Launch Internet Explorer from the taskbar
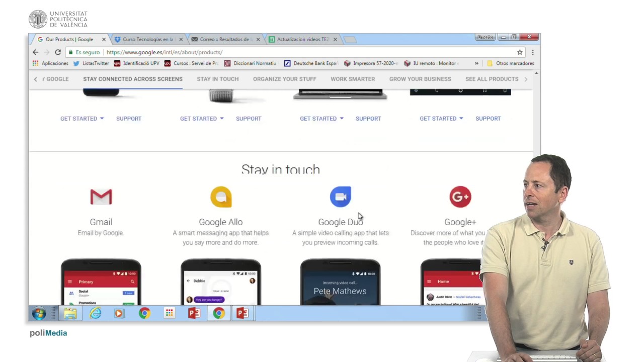This screenshot has height=362, width=644. [x=95, y=314]
